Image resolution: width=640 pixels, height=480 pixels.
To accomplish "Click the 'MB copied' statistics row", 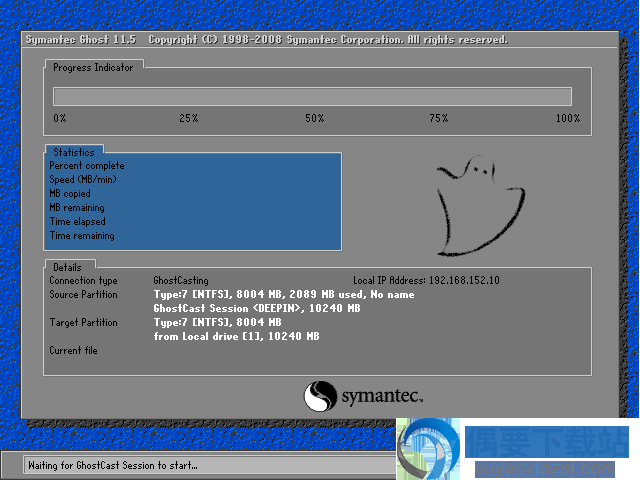I will click(x=70, y=193).
